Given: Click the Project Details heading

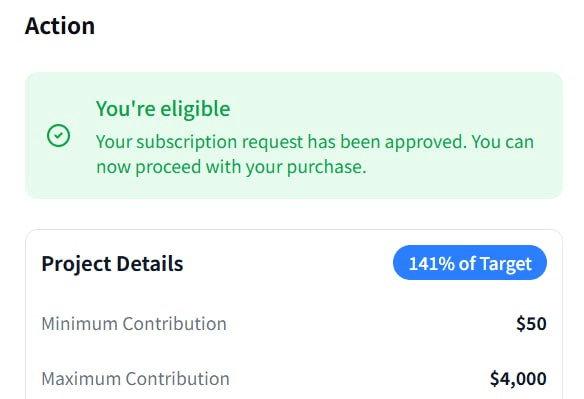Looking at the screenshot, I should click(112, 264).
